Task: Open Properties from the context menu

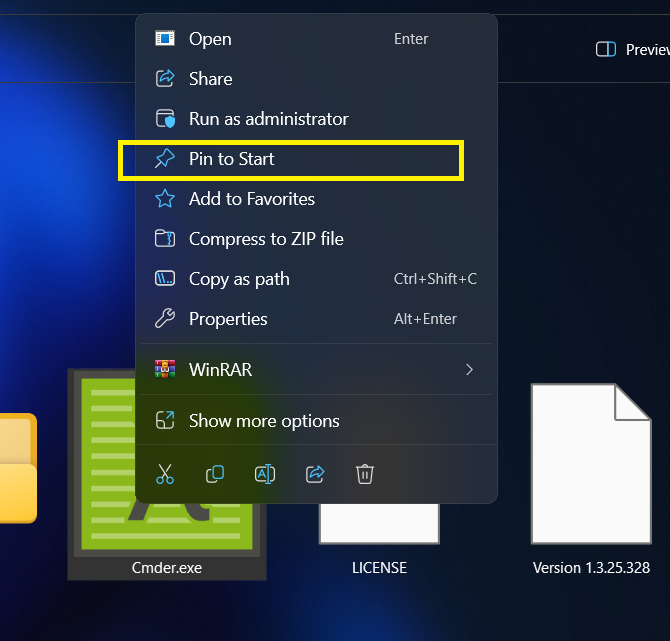Action: coord(228,319)
